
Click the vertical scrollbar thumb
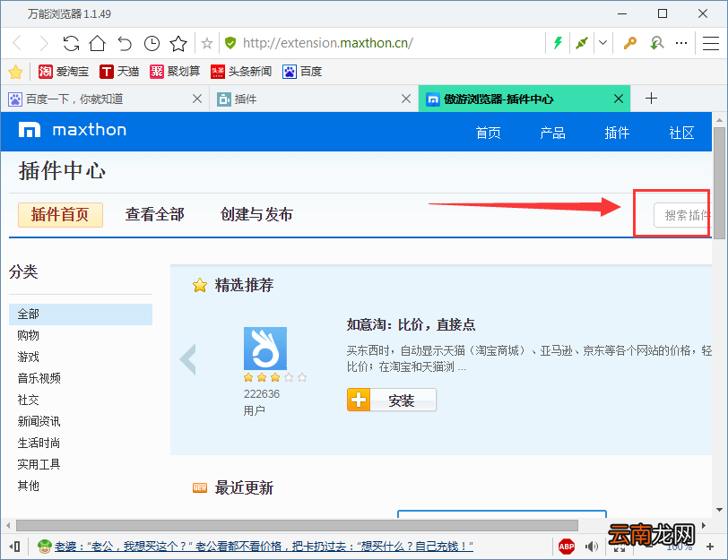[x=719, y=184]
